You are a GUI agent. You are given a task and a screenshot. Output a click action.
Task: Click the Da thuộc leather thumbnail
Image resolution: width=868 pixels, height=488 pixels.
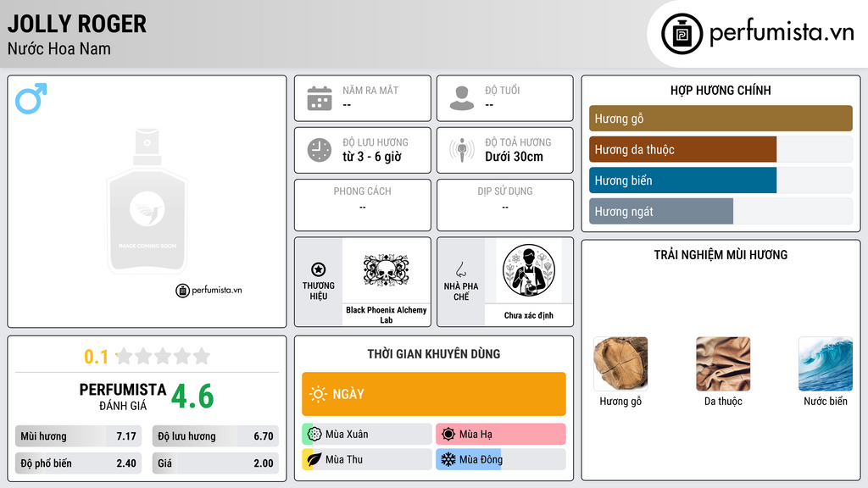[723, 363]
